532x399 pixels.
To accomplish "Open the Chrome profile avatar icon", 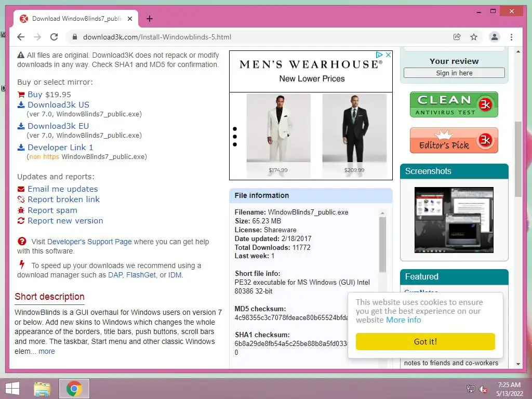I will coord(495,37).
